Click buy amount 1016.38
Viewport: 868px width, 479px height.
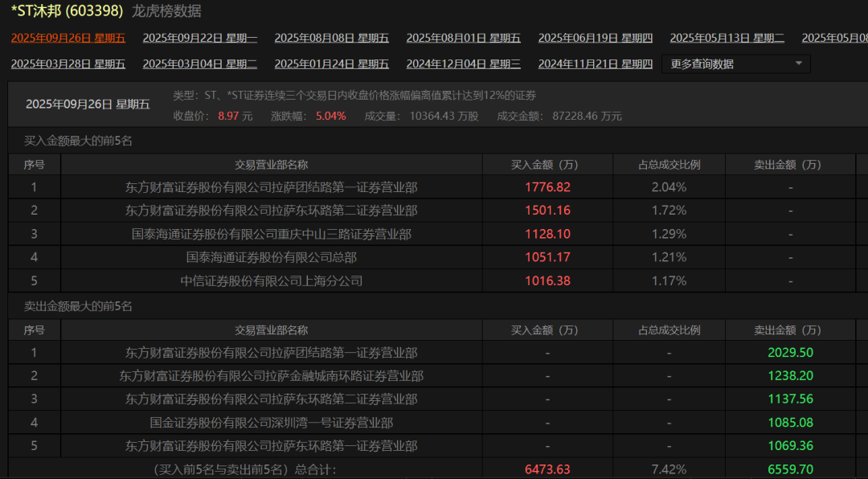[547, 280]
